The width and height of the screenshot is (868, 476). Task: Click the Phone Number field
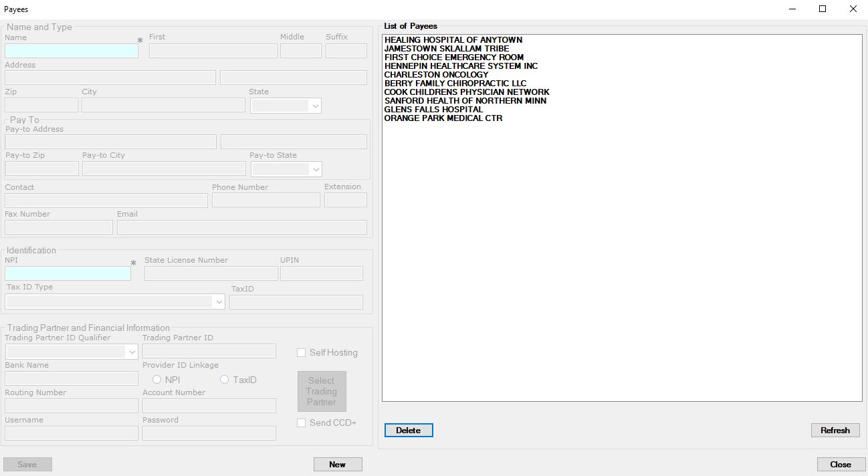tap(266, 200)
